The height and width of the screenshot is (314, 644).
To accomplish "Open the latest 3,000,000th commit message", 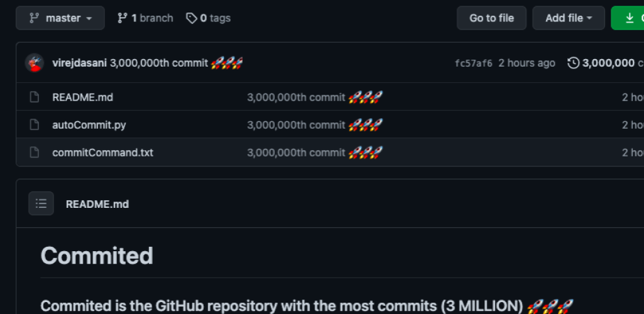I will click(x=158, y=63).
